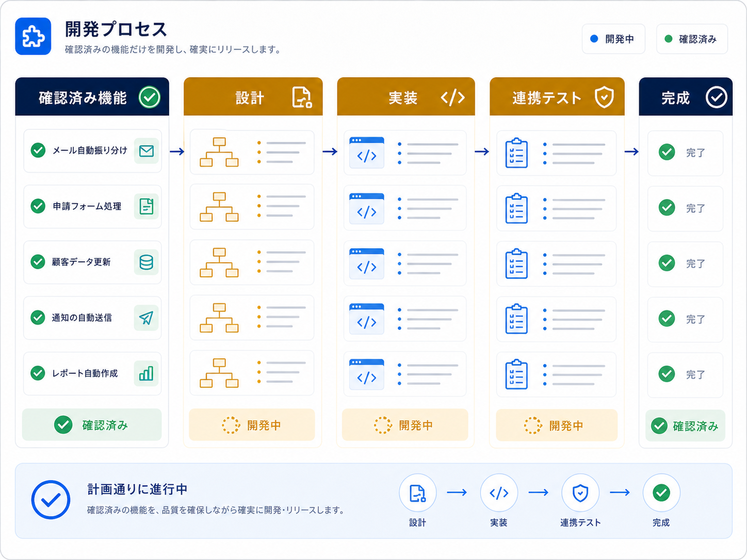Click the bar chart icon on レポート自動作成
The image size is (747, 560).
point(147,373)
